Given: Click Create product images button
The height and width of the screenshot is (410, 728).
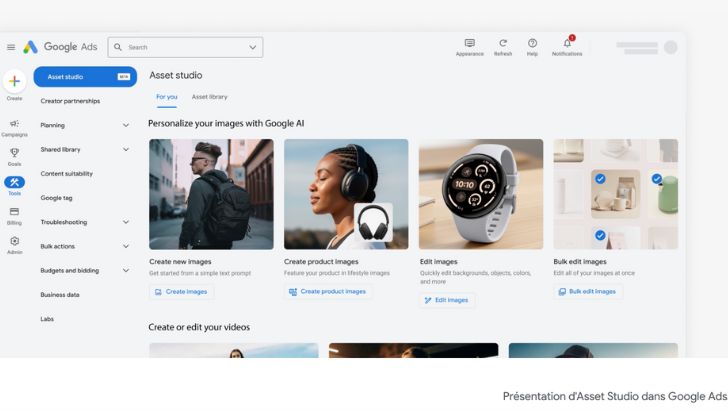Looking at the screenshot, I should [x=327, y=292].
